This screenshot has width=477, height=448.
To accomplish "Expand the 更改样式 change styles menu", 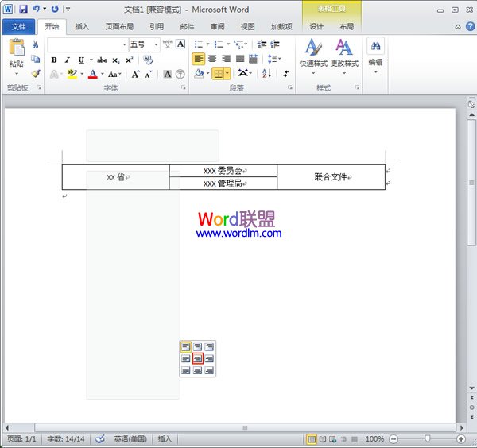I will [x=344, y=57].
